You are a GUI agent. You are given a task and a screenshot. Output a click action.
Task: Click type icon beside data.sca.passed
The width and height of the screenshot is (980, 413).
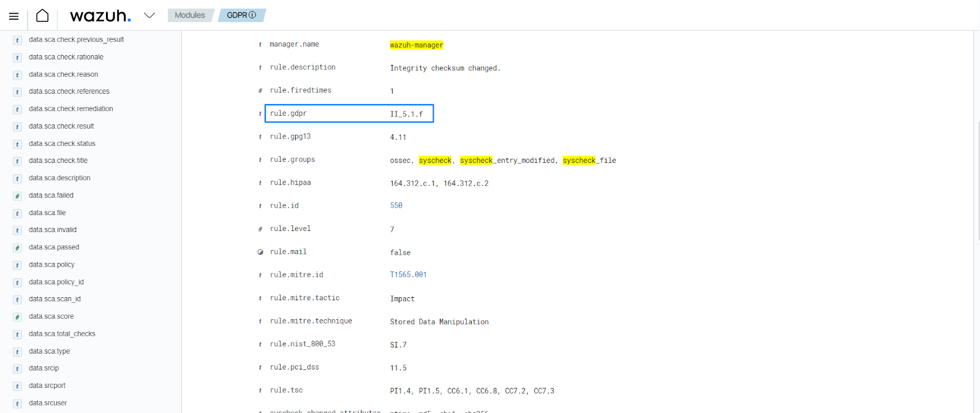tap(17, 248)
